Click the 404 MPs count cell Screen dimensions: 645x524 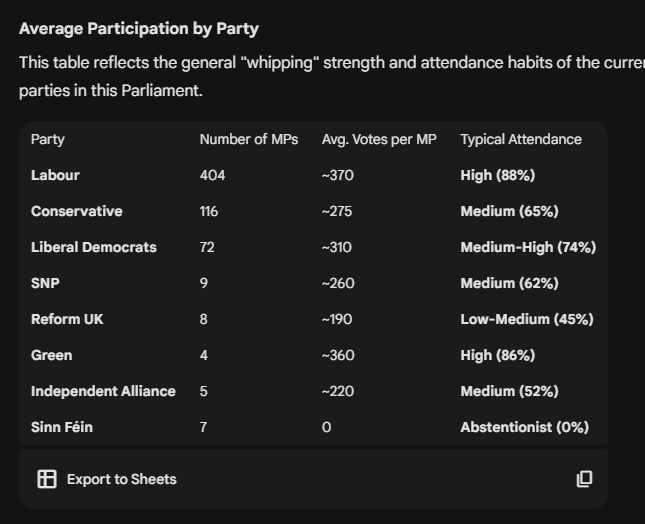212,175
